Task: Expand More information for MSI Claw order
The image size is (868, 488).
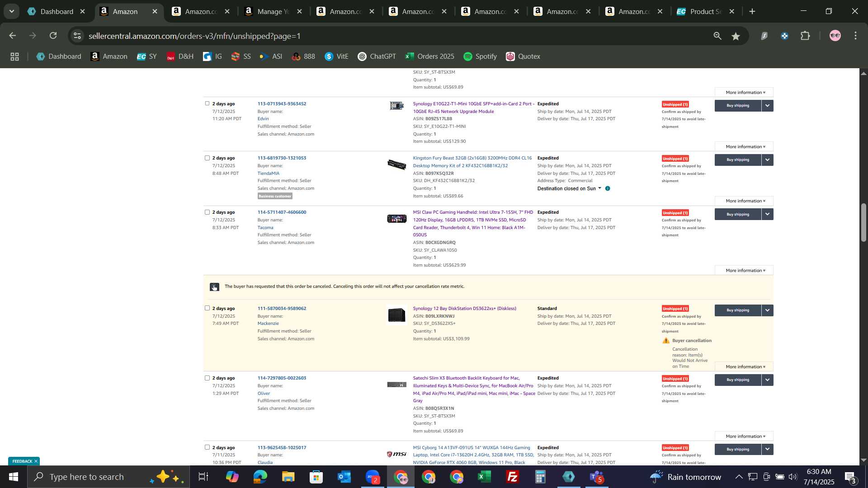Action: (x=744, y=271)
